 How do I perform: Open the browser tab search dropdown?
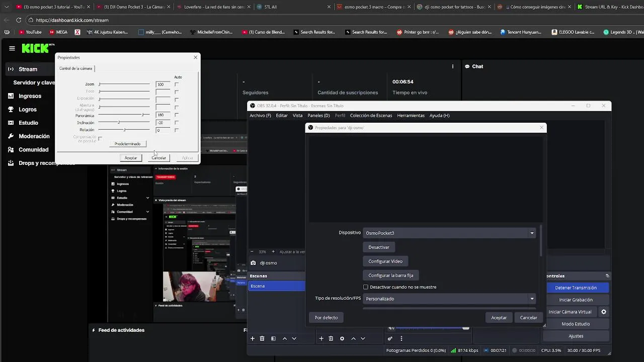point(7,7)
